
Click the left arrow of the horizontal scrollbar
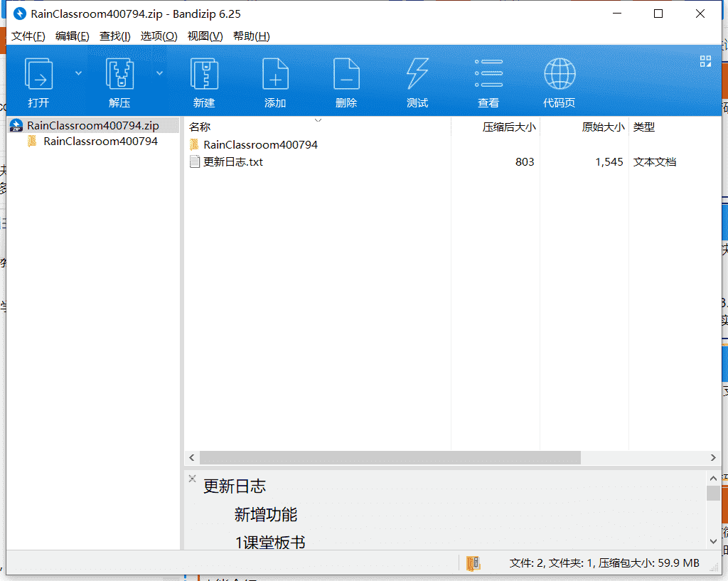(192, 457)
